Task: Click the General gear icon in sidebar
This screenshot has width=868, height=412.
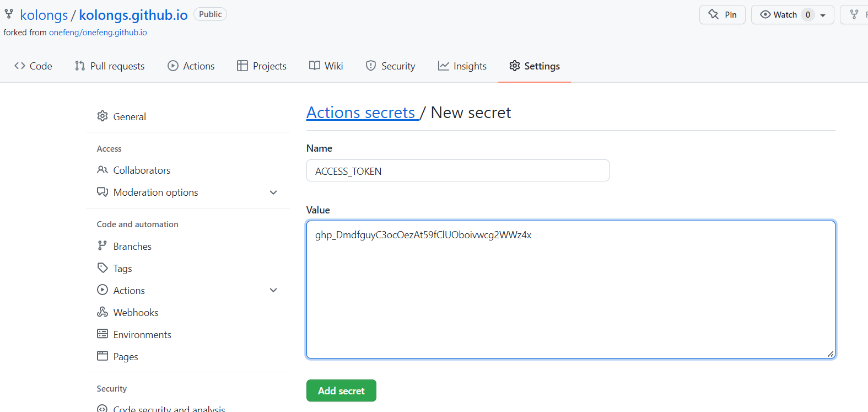Action: point(103,116)
